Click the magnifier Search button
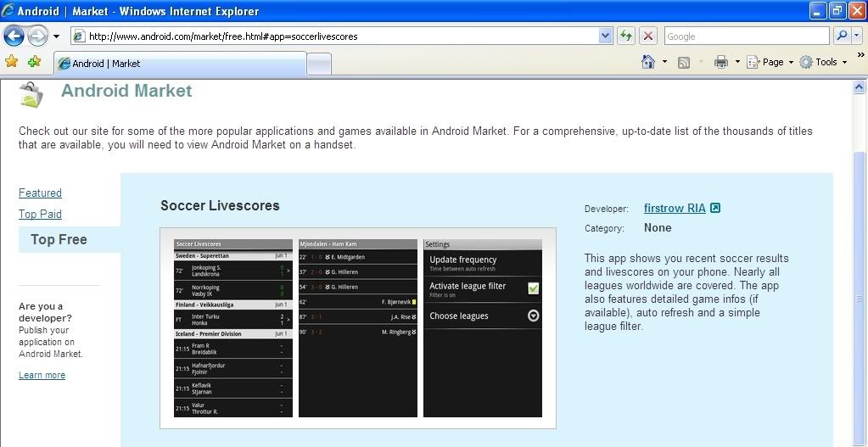The height and width of the screenshot is (447, 868). tap(841, 36)
